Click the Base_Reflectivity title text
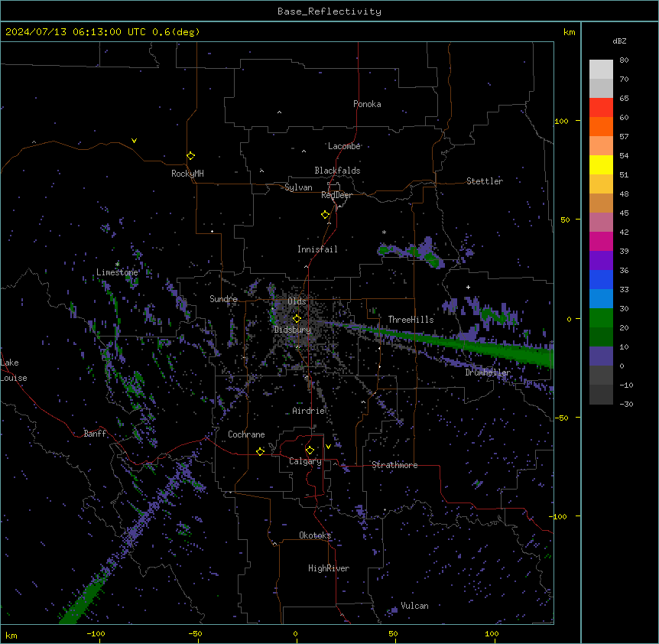The width and height of the screenshot is (659, 644). [329, 11]
